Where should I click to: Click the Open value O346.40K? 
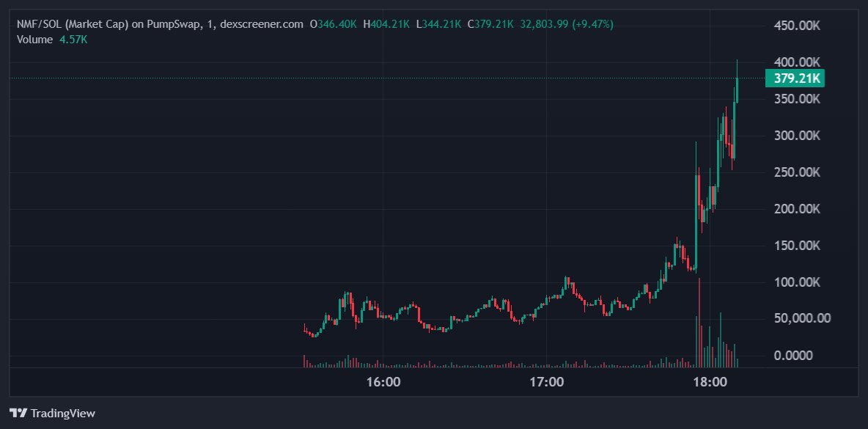click(334, 24)
